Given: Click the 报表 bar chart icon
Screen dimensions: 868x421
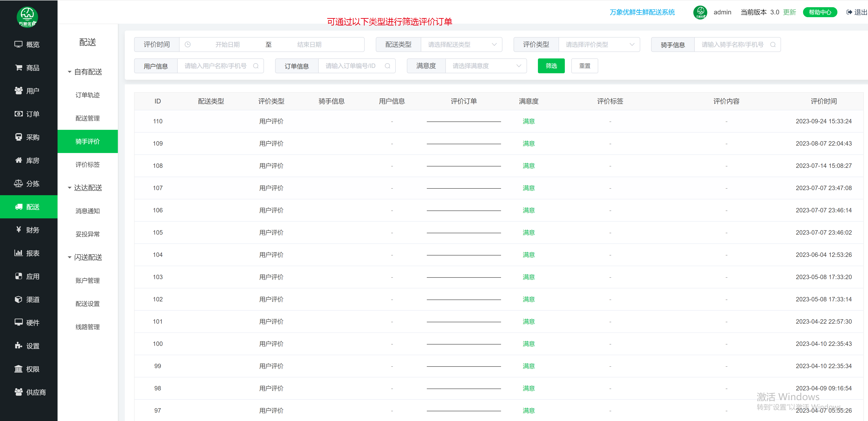Looking at the screenshot, I should point(18,253).
